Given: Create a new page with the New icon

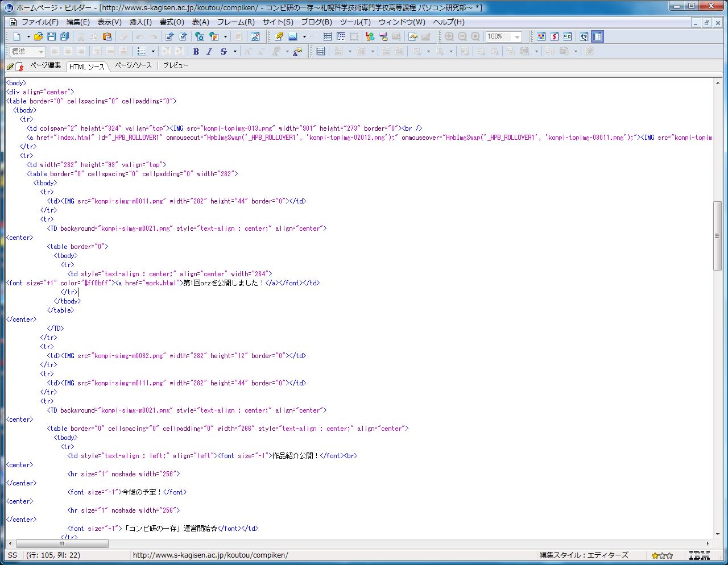Looking at the screenshot, I should coord(16,36).
